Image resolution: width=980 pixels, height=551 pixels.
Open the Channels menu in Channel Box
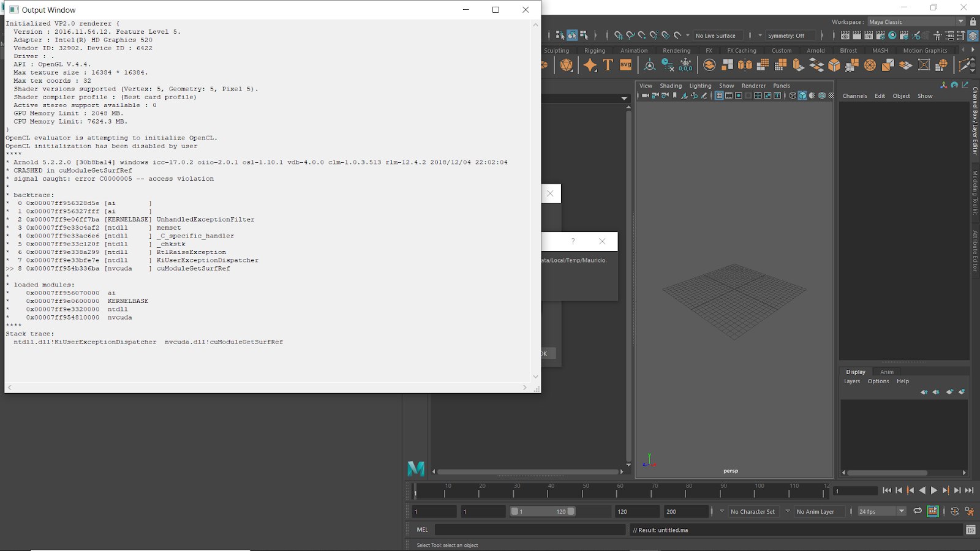(854, 96)
